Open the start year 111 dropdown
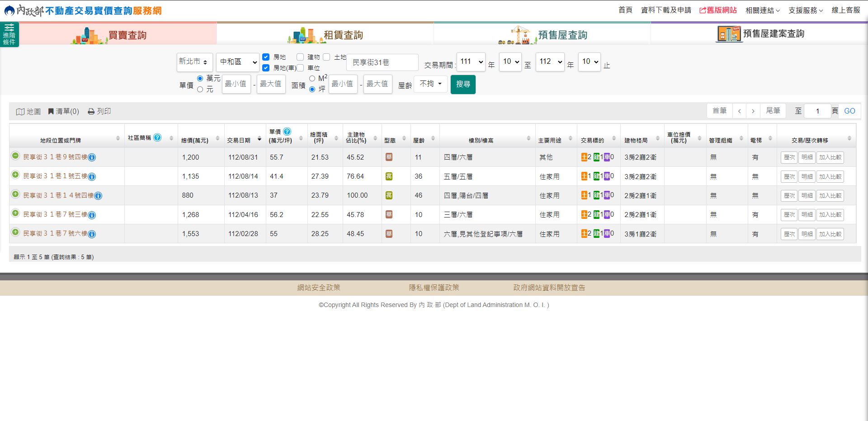 click(471, 61)
